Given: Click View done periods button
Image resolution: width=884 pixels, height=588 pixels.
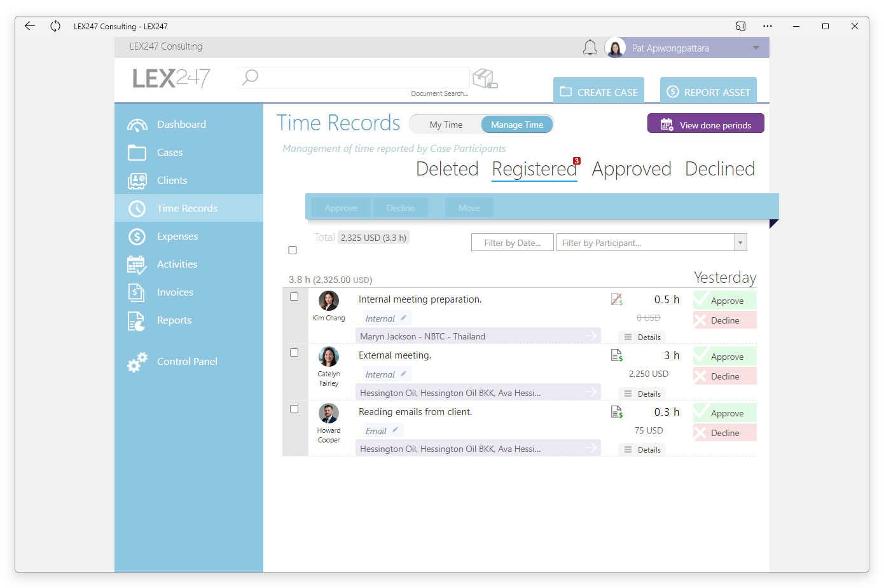Looking at the screenshot, I should click(x=706, y=123).
